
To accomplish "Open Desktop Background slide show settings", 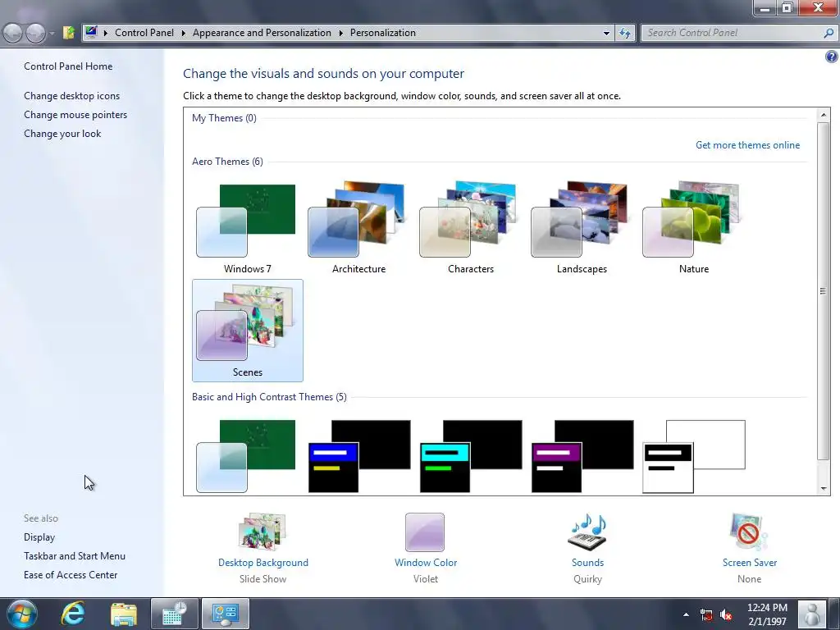I will pos(262,532).
